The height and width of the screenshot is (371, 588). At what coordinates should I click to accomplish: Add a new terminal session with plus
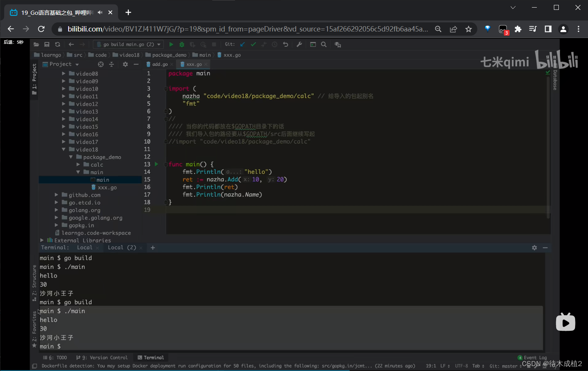(153, 248)
